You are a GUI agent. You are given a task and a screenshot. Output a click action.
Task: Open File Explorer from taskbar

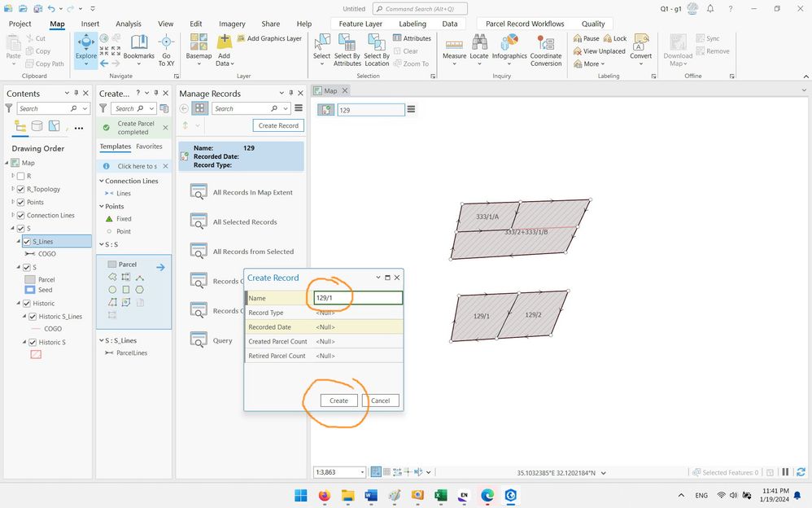click(347, 496)
